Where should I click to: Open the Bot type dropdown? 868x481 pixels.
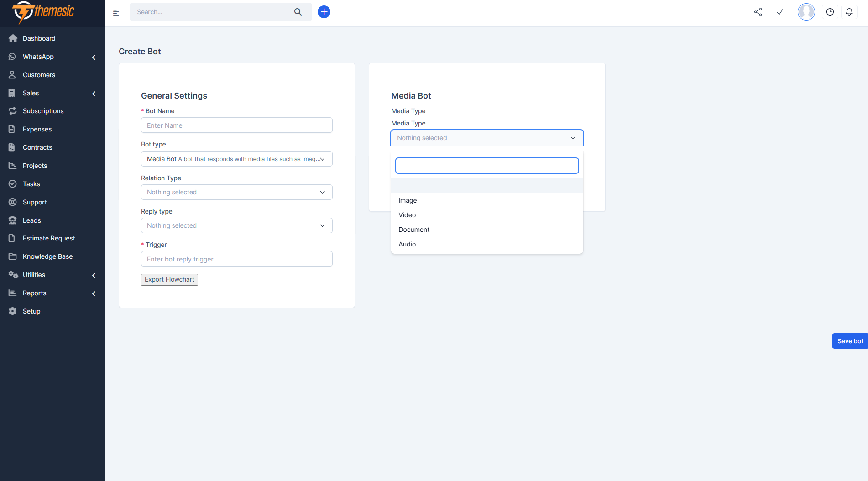click(237, 159)
